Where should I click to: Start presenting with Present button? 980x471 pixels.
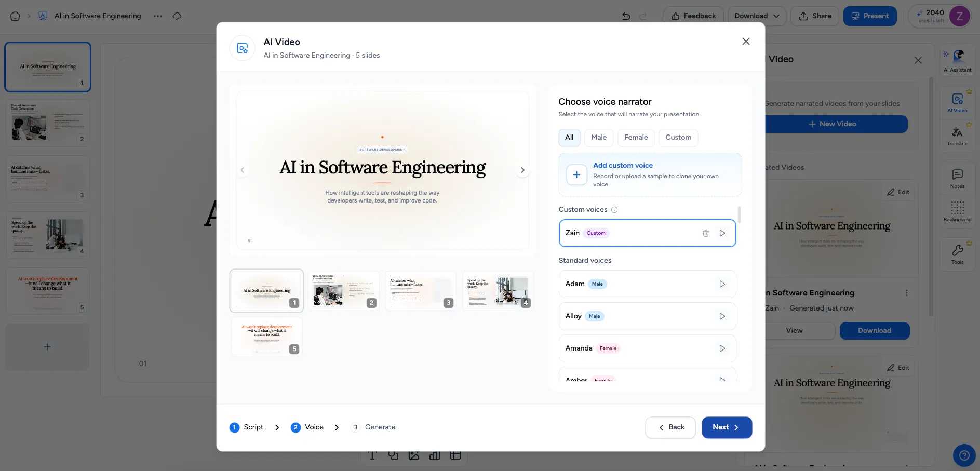click(x=870, y=16)
